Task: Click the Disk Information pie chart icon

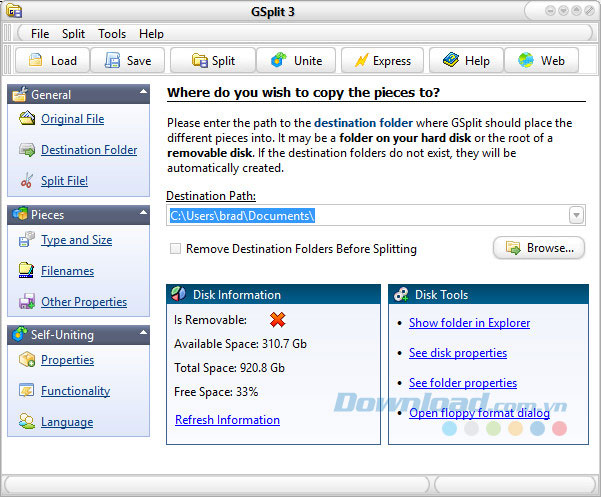Action: [x=179, y=294]
